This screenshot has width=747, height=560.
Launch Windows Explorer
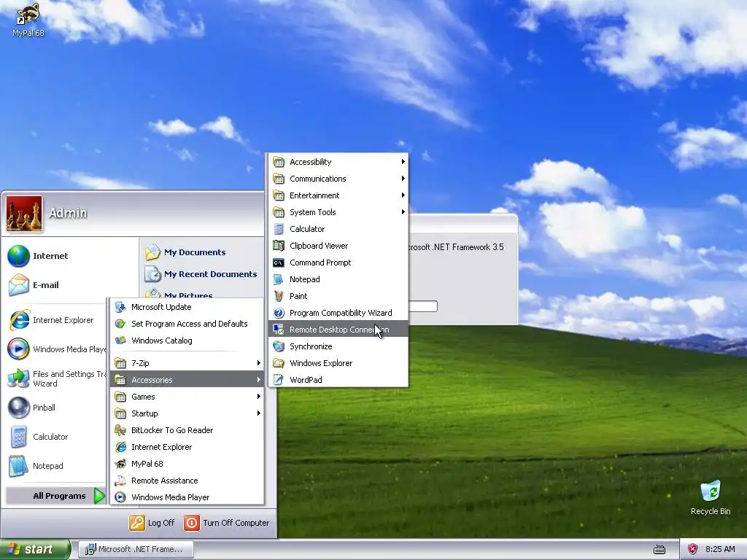pyautogui.click(x=338, y=363)
